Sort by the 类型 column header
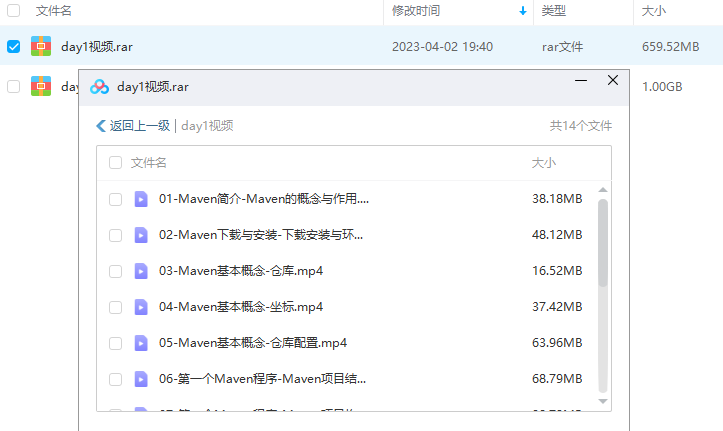 (554, 11)
